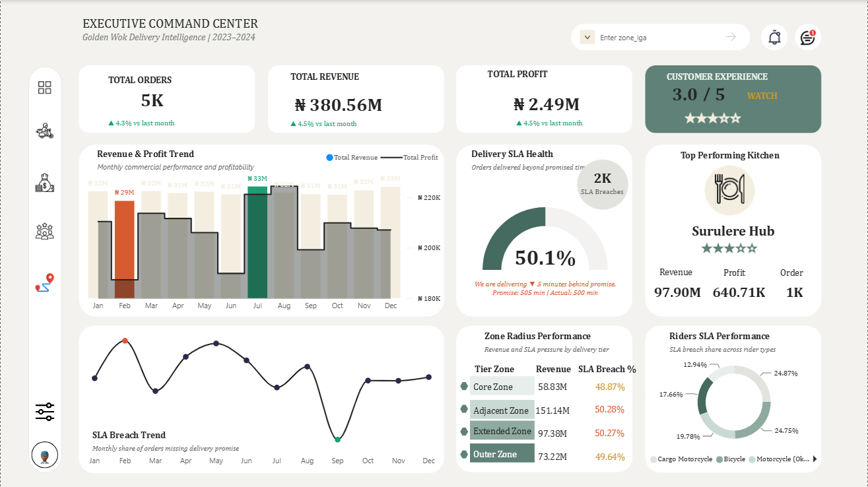Click the green Sep point on SLA Breach Trend
The height and width of the screenshot is (487, 868).
[x=337, y=439]
